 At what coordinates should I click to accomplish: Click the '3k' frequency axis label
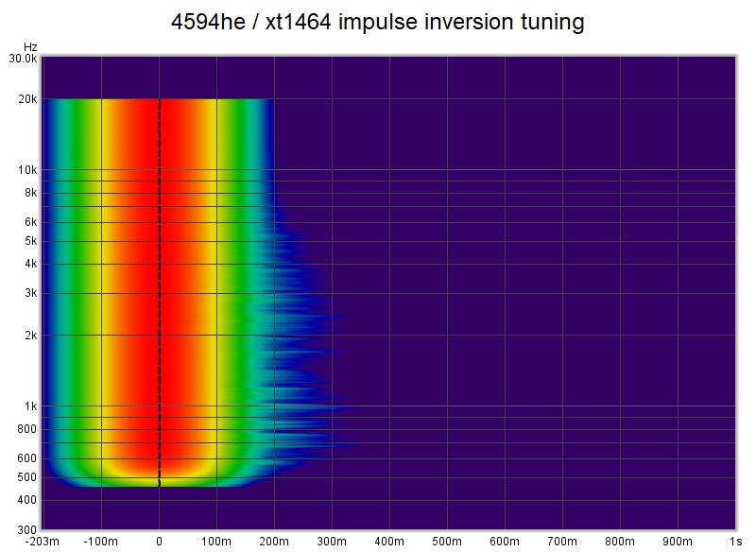click(31, 293)
